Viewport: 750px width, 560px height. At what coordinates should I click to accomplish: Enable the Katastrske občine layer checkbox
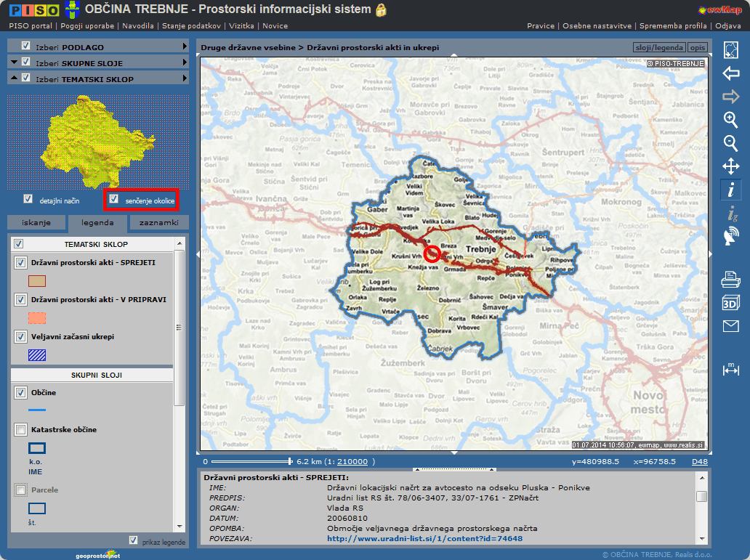coord(21,430)
